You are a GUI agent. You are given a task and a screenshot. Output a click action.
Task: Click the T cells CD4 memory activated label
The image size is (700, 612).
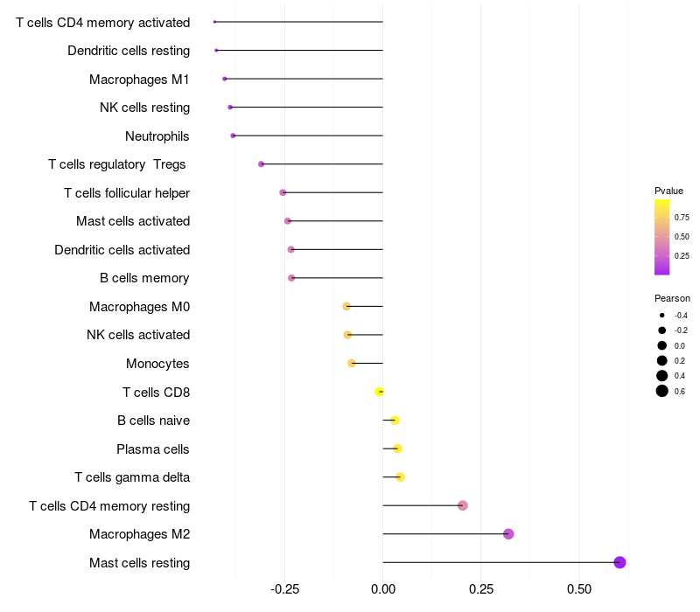[x=103, y=23]
